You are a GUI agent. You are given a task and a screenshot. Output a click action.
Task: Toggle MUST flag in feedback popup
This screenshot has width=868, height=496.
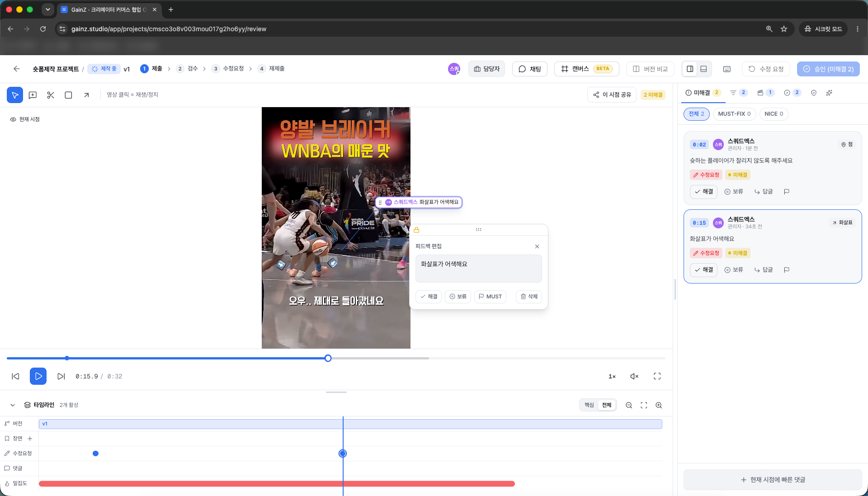490,297
